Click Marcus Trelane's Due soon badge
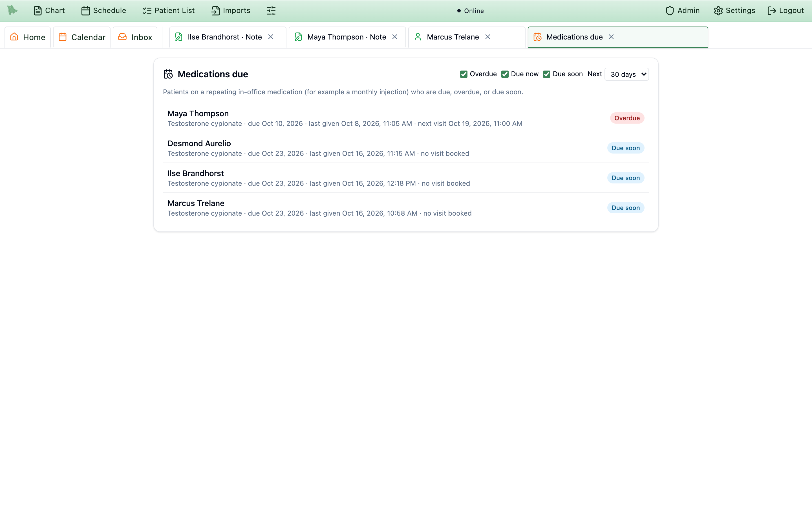Image resolution: width=812 pixels, height=508 pixels. [x=625, y=208]
